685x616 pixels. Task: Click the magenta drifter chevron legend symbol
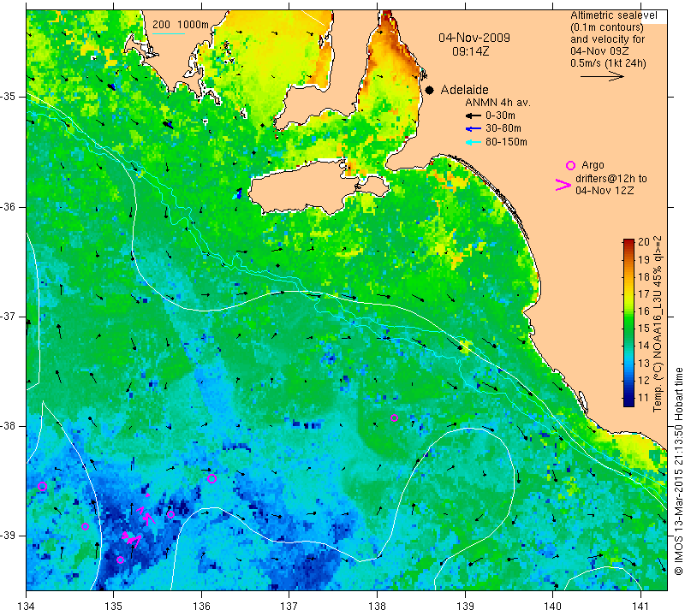(x=563, y=185)
